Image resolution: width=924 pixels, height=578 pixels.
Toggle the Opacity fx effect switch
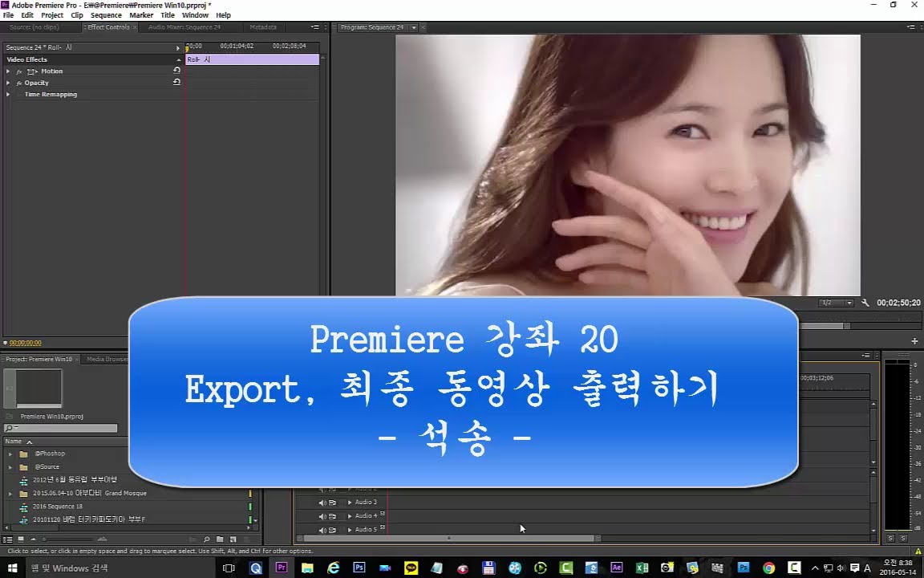[x=19, y=83]
